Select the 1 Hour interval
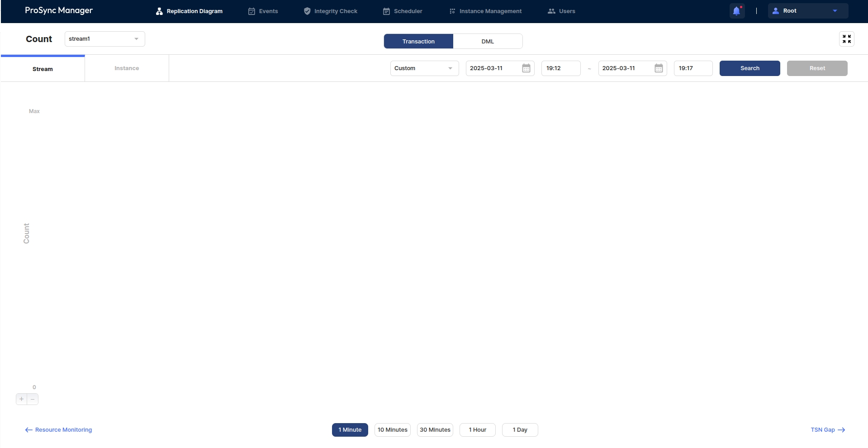Image resolution: width=868 pixels, height=448 pixels. [477, 430]
